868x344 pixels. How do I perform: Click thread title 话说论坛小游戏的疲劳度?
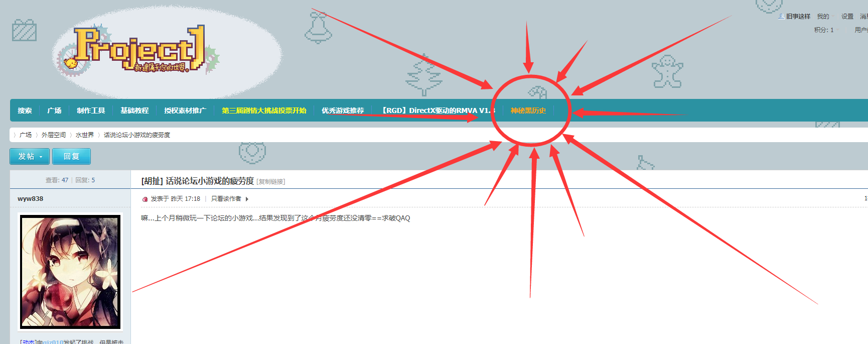(210, 181)
